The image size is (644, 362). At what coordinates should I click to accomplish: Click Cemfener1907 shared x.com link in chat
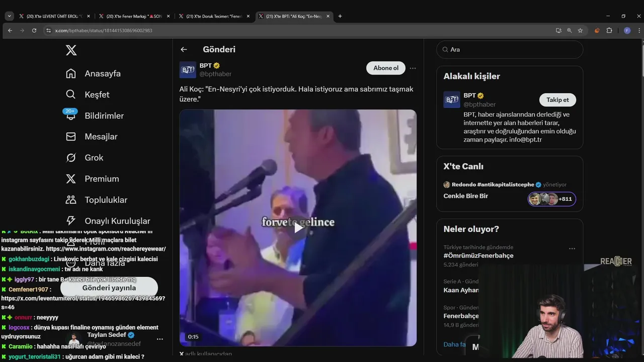click(x=83, y=303)
